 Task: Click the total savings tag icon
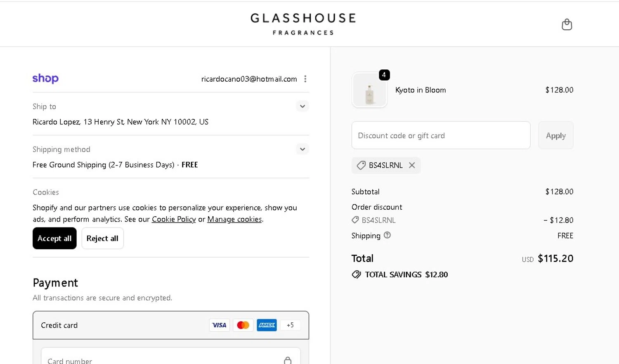pos(357,274)
